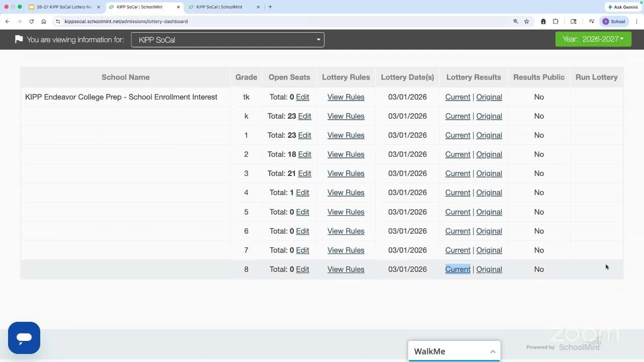Open Original lottery results for grade 6
644x362 pixels.
(x=489, y=231)
